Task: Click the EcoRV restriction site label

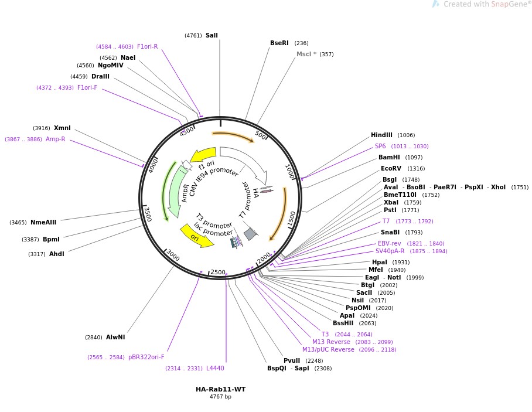Action: coord(391,168)
